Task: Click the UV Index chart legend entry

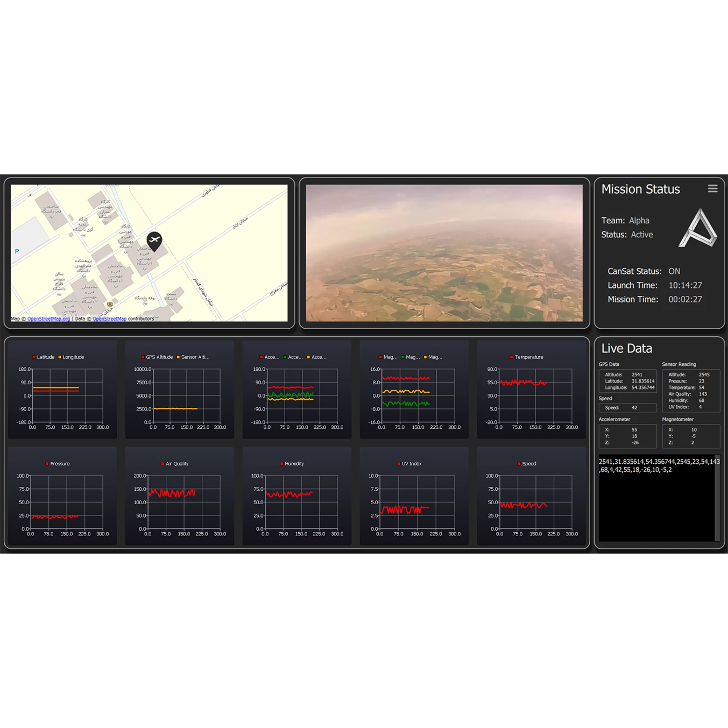Action: pyautogui.click(x=409, y=463)
